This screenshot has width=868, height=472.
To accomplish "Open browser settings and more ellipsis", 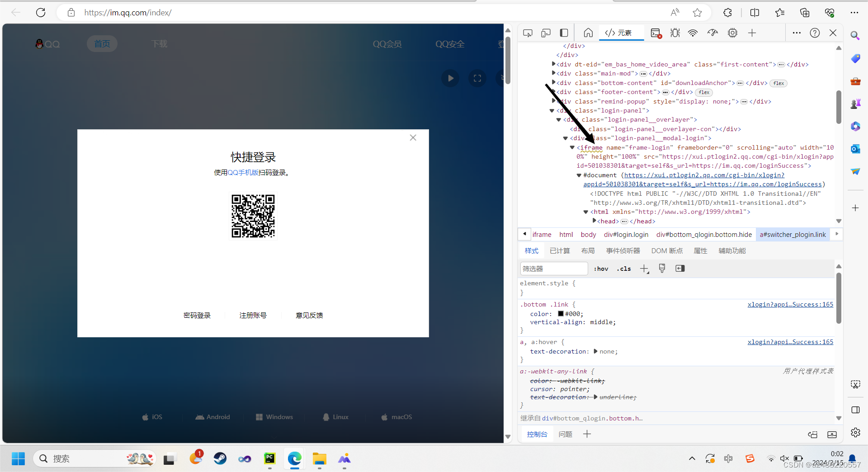I will click(x=854, y=13).
